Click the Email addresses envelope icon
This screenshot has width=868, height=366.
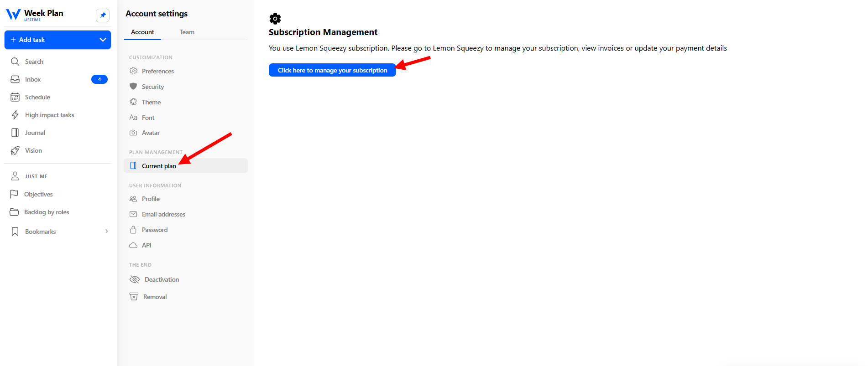[133, 214]
